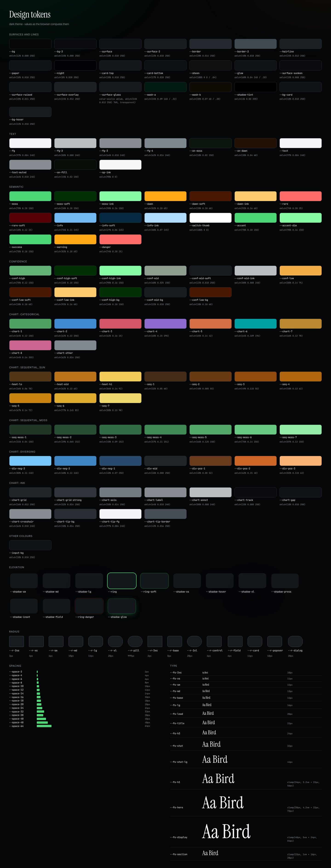Click the value "oklch(12% 0.008 250)"

(22, 56)
